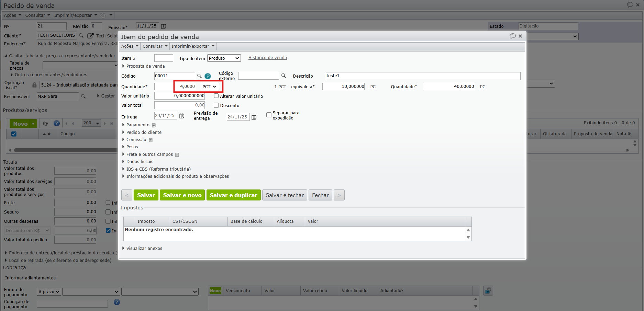
Task: Open comments bubble in Item do pedido dialog
Action: pyautogui.click(x=512, y=36)
